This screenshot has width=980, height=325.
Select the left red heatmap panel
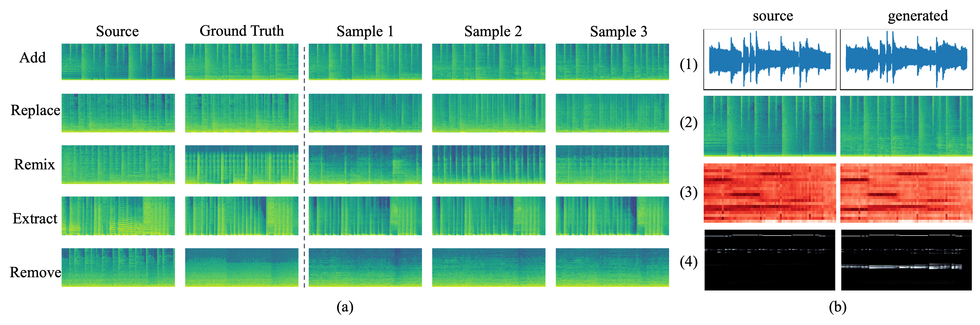[x=770, y=193]
